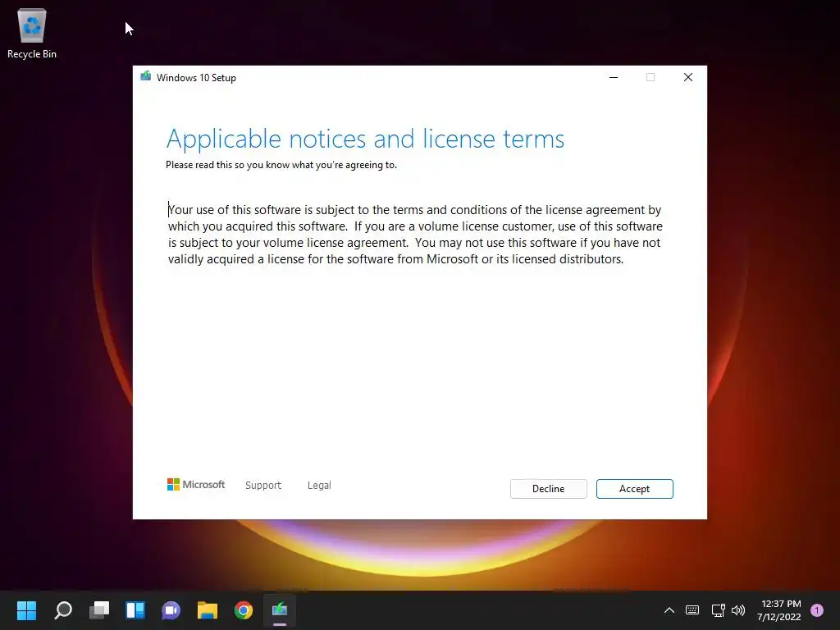The height and width of the screenshot is (630, 840).
Task: Launch Google Chrome from the taskbar
Action: click(243, 610)
